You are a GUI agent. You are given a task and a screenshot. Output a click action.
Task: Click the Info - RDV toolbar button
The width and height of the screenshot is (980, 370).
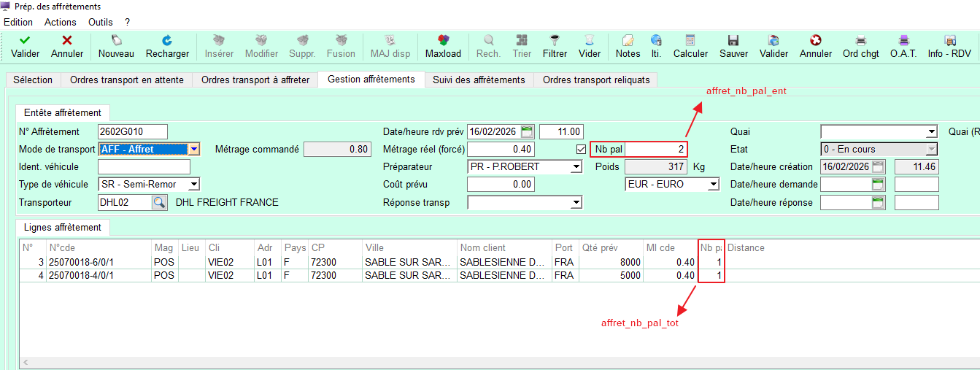point(949,41)
